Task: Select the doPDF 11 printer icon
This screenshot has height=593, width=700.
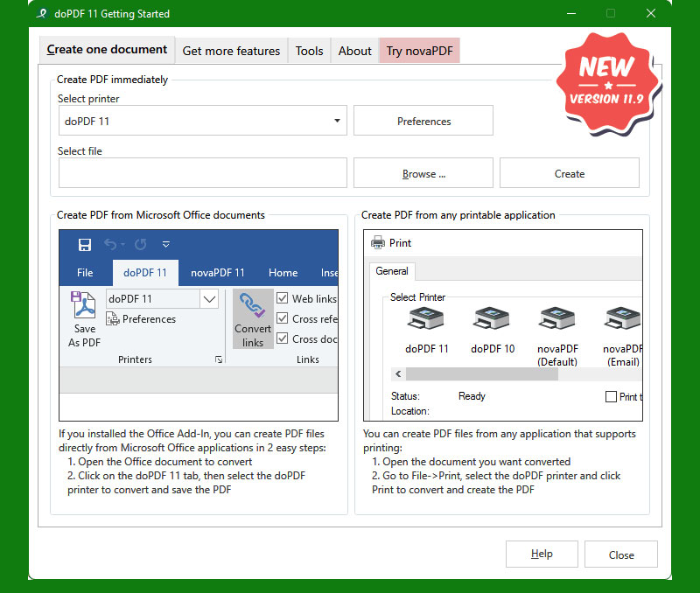Action: click(x=426, y=318)
